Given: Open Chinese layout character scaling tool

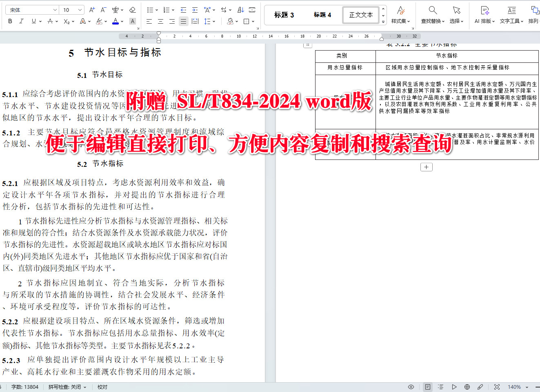Looking at the screenshot, I should tap(208, 10).
